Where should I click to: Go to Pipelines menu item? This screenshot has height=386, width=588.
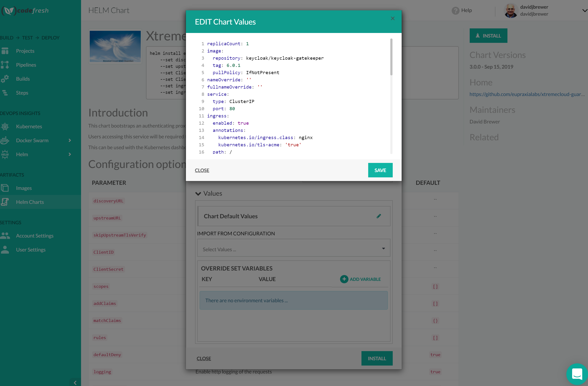coord(26,64)
